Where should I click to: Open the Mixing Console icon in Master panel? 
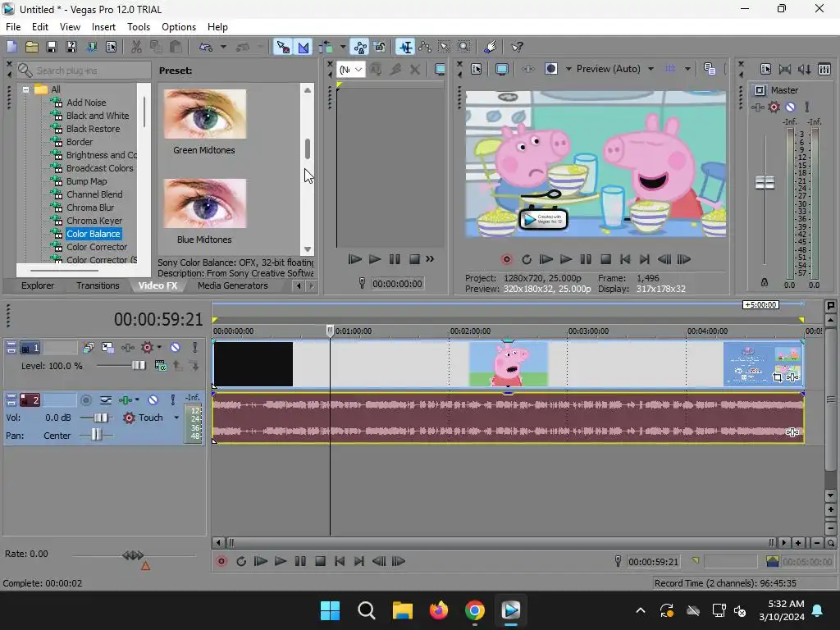coord(824,69)
